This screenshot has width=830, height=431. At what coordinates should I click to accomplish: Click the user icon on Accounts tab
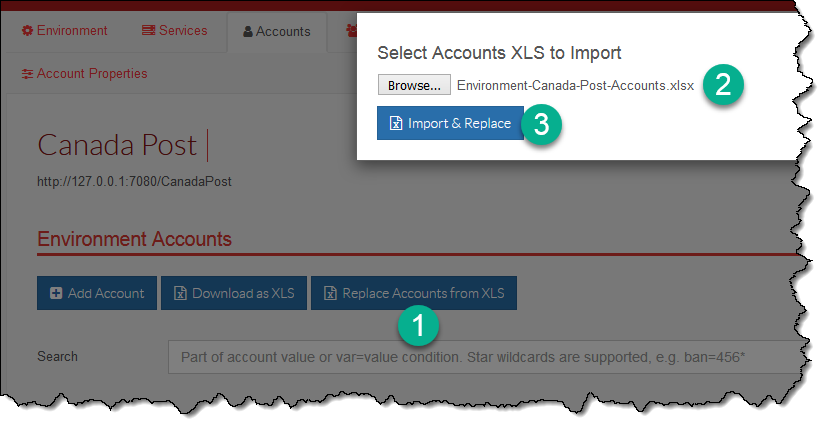coord(248,32)
